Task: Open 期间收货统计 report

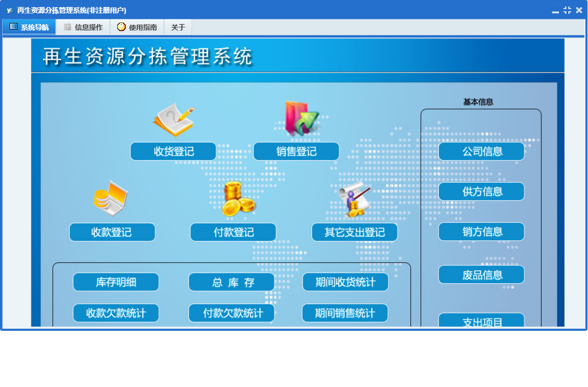Action: click(346, 282)
